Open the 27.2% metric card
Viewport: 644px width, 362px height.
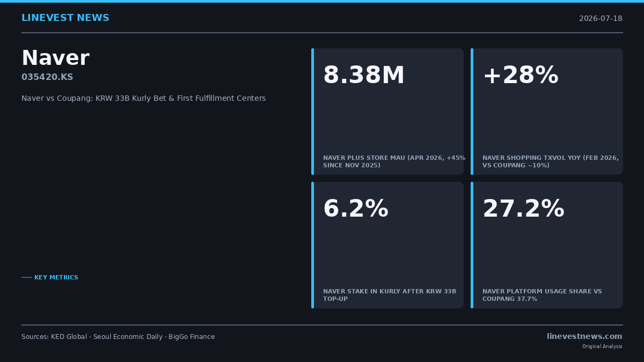pyautogui.click(x=547, y=245)
